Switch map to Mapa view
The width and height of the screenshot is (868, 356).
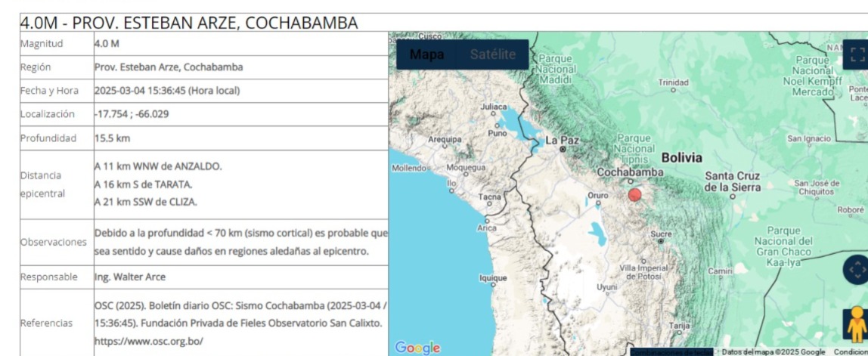pos(426,55)
